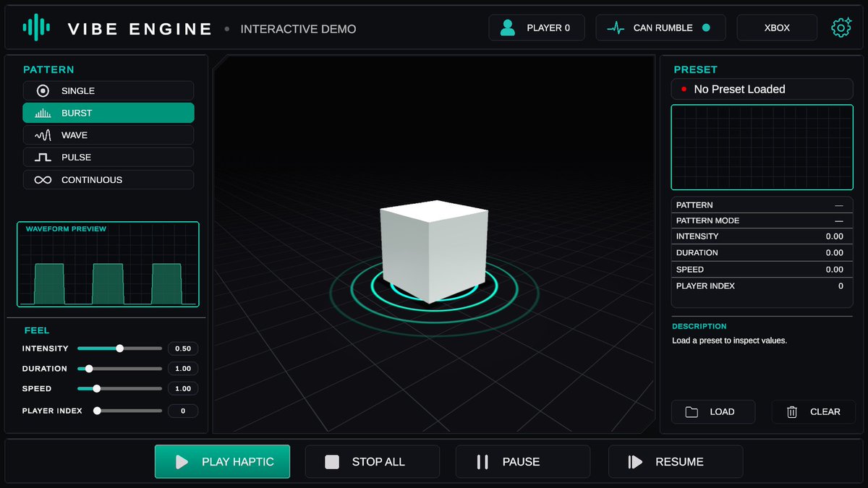This screenshot has height=488, width=868.
Task: Switch to CONTINUOUS pattern
Action: 109,179
